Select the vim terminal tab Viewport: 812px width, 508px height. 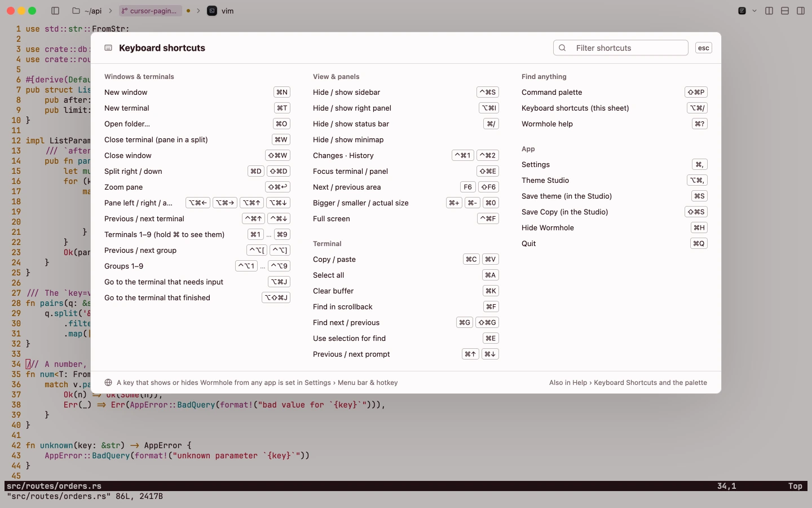[x=220, y=11]
